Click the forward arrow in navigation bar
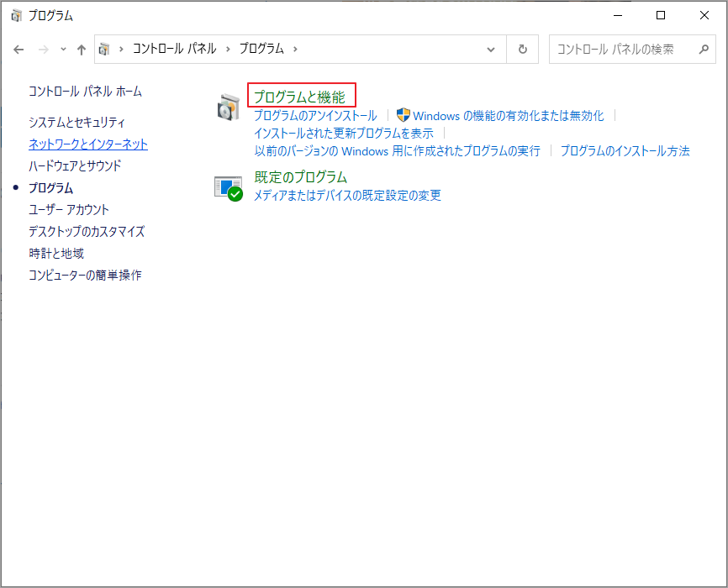The width and height of the screenshot is (728, 588). [x=44, y=50]
